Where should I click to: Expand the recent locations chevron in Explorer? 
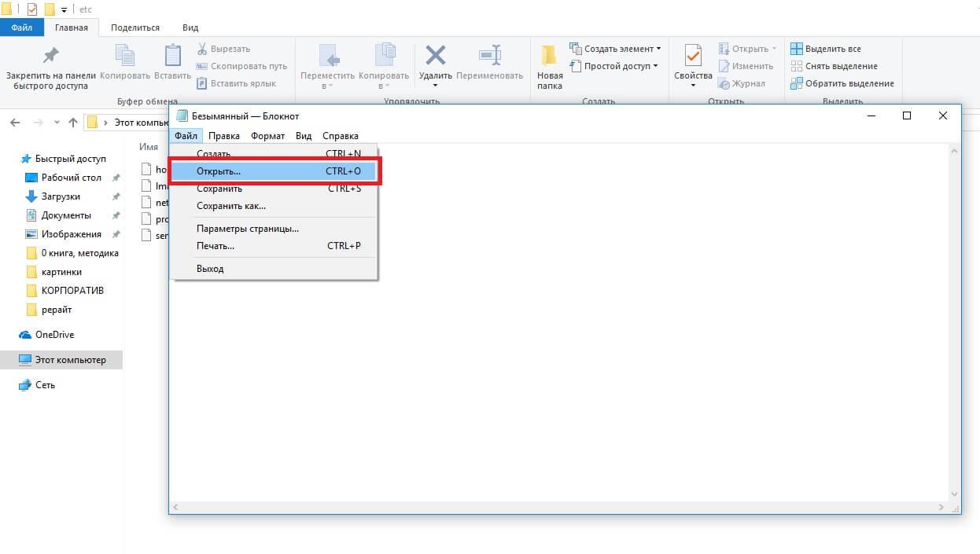57,123
